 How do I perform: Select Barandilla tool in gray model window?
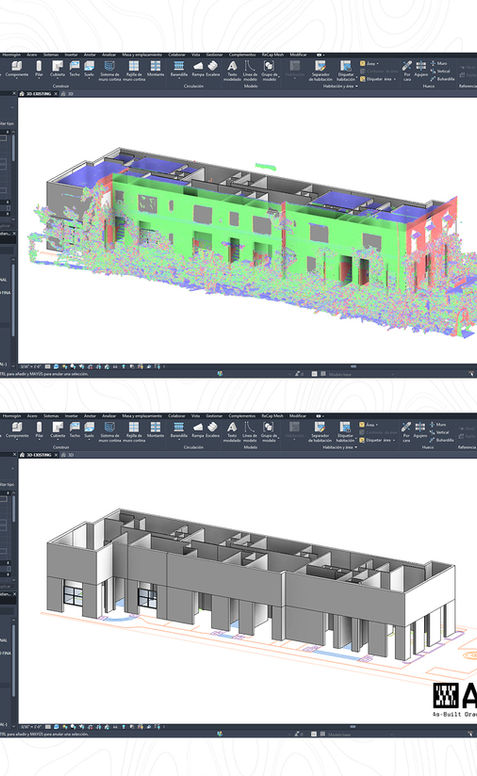click(179, 430)
